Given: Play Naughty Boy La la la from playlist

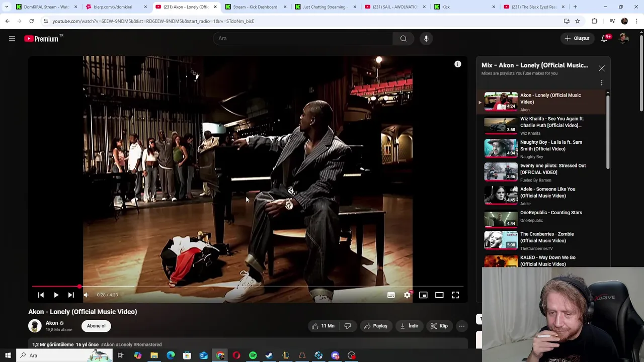Looking at the screenshot, I should tap(541, 149).
